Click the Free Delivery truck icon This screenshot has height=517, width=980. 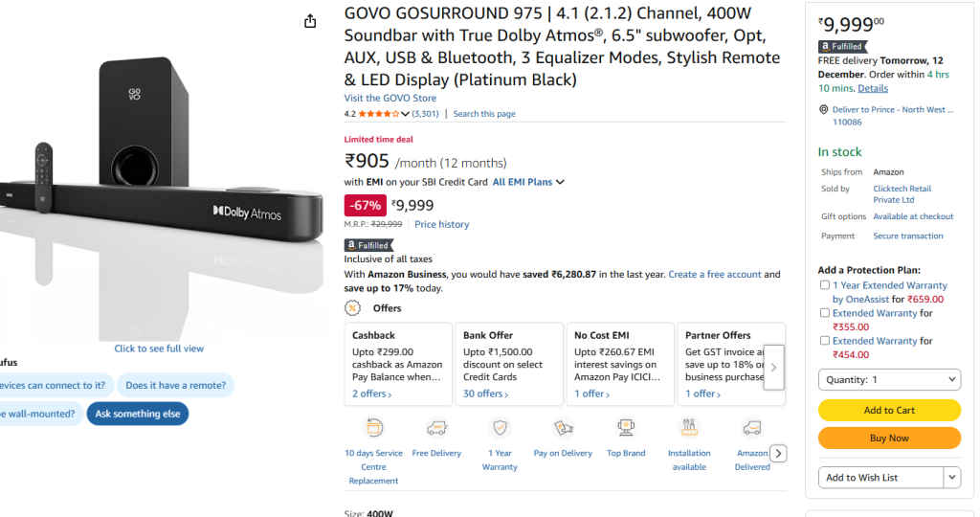pyautogui.click(x=436, y=427)
